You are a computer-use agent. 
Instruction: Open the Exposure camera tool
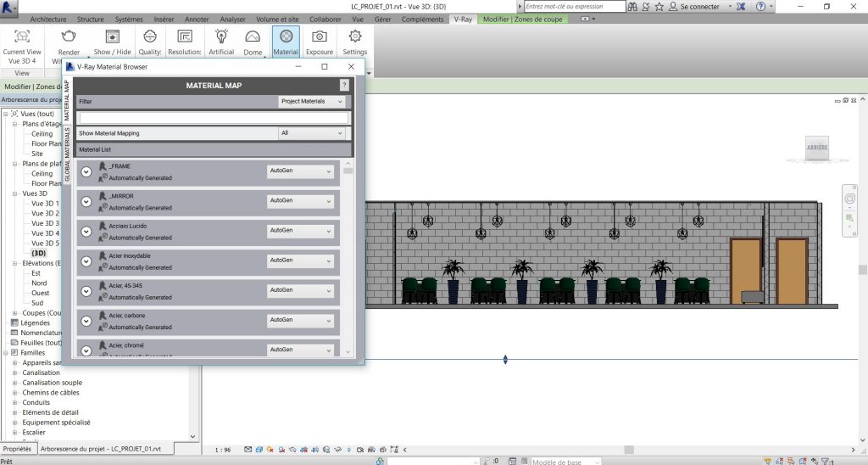[x=320, y=37]
